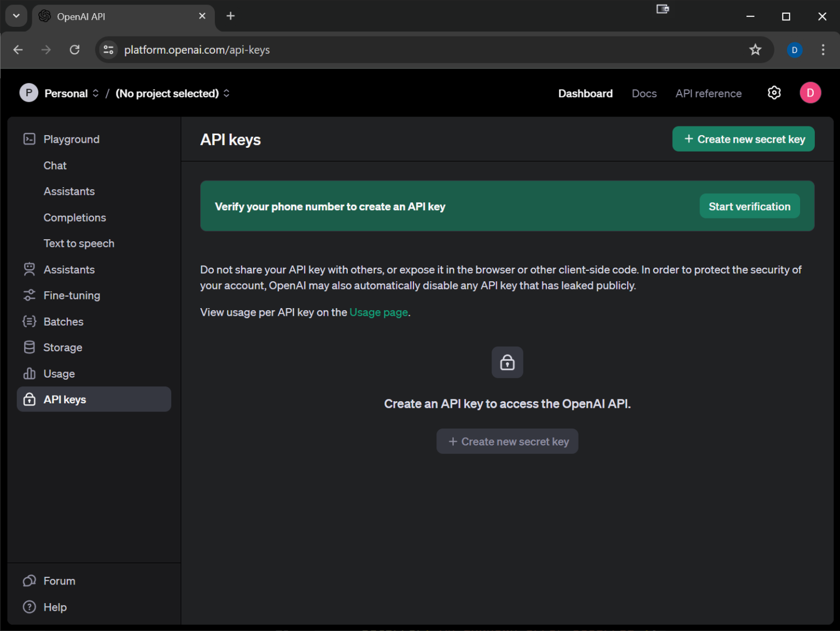
Task: Bookmark this page with the star icon
Action: tap(755, 50)
